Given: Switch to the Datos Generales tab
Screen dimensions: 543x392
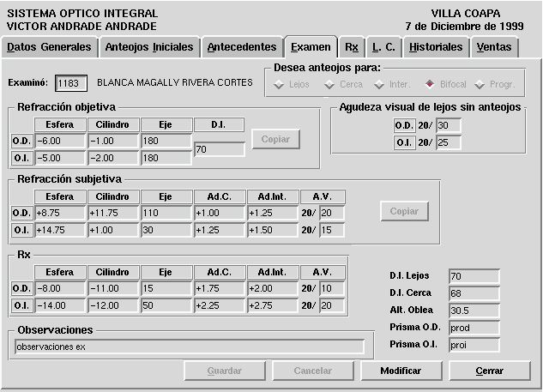Looking at the screenshot, I should click(48, 47).
